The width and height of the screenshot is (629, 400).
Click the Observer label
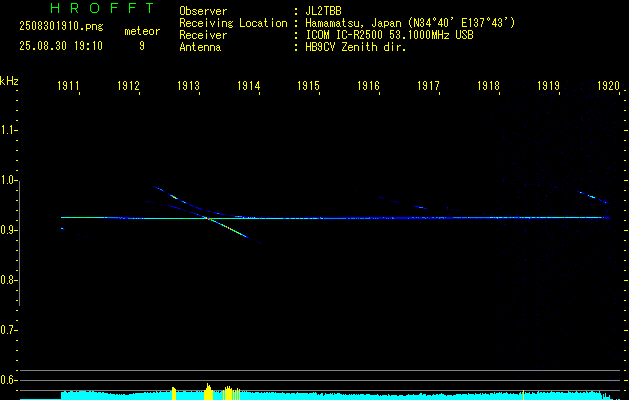pos(203,11)
